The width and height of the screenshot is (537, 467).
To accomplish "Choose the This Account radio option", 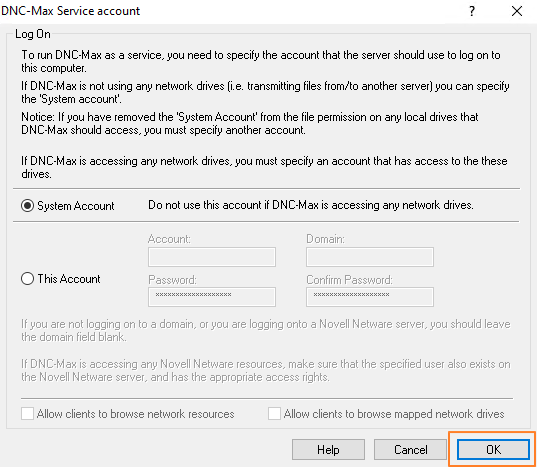I will 27,279.
